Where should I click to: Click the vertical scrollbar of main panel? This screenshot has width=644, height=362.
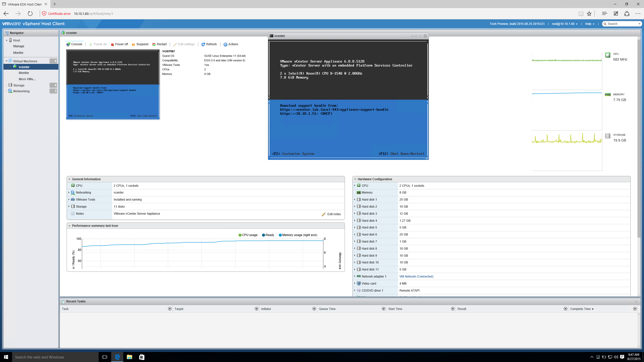coord(639,138)
